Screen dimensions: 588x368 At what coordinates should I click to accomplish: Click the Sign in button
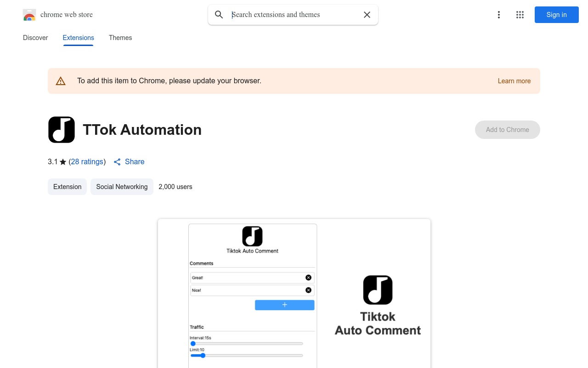coord(557,15)
